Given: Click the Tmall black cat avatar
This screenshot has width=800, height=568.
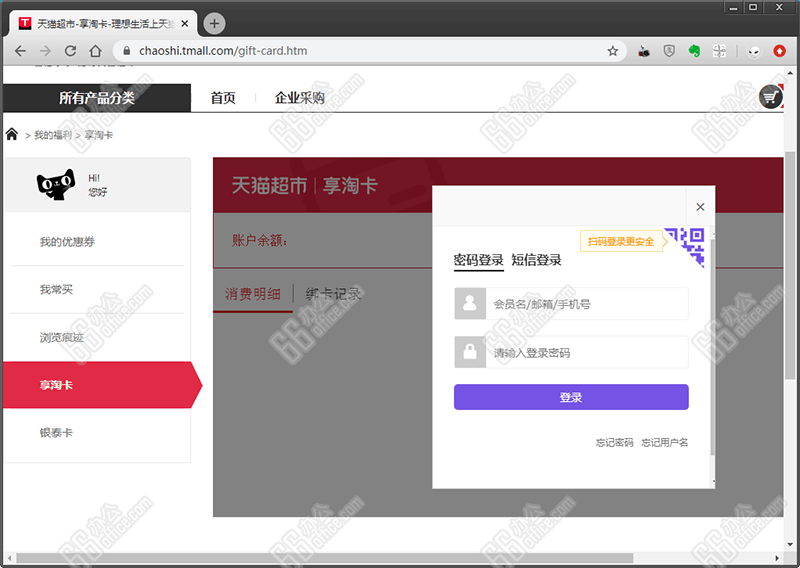Looking at the screenshot, I should 56,185.
